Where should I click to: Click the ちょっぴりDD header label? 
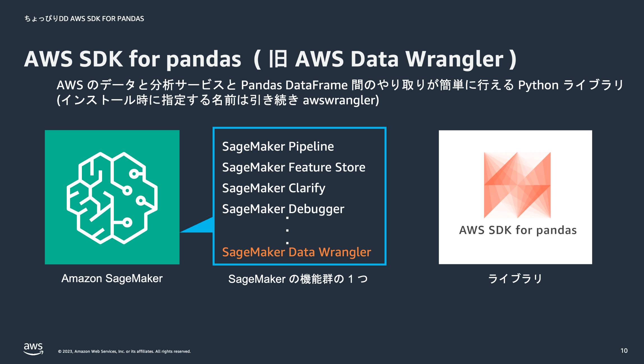click(84, 19)
